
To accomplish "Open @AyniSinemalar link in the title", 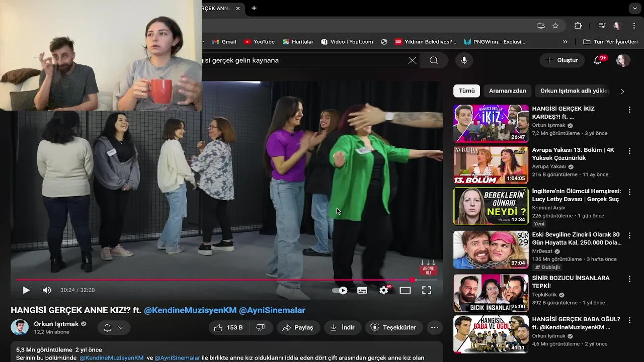I will click(x=272, y=310).
